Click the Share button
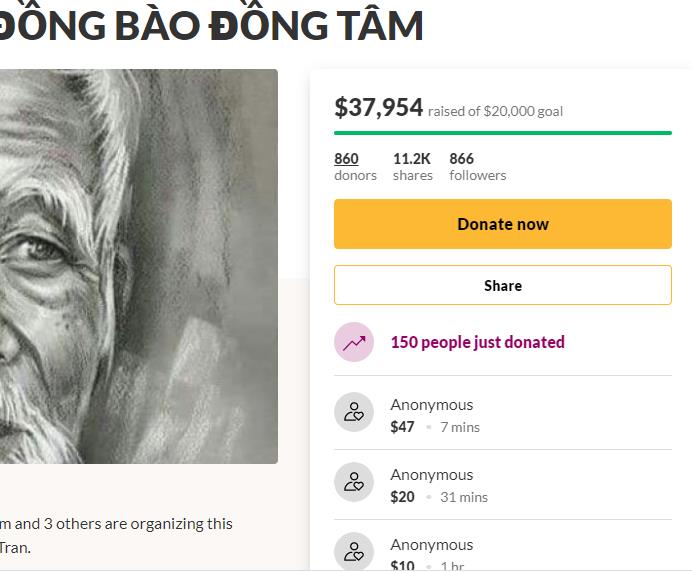This screenshot has width=692, height=572. [502, 285]
